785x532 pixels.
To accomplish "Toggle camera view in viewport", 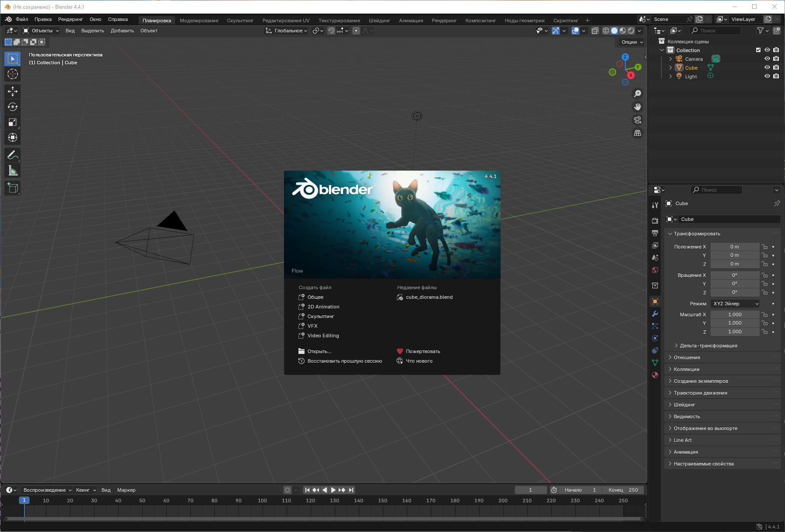I will (638, 120).
